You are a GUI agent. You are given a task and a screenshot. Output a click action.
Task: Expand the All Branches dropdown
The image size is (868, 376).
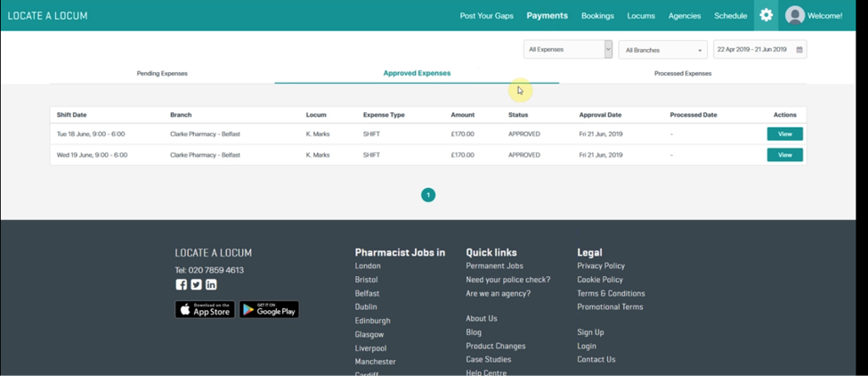coord(662,50)
